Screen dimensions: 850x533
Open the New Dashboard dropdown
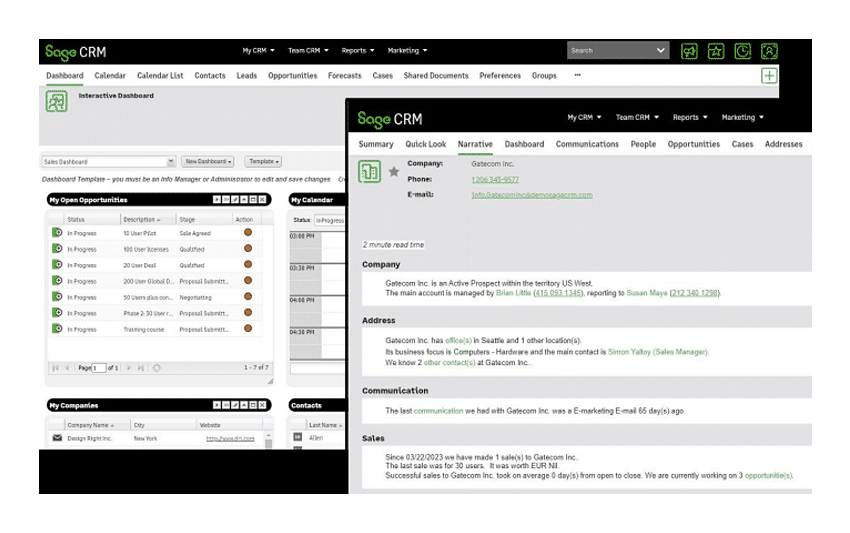pos(208,162)
